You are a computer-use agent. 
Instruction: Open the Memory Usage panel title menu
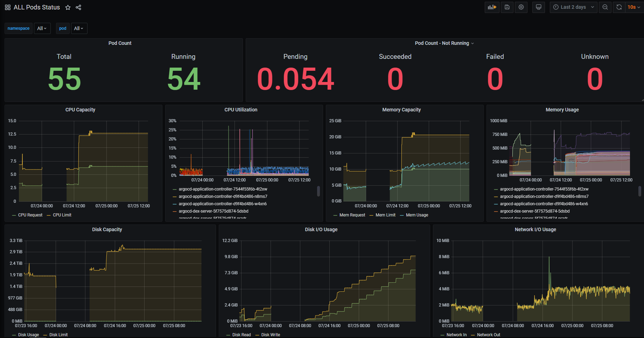pos(562,110)
